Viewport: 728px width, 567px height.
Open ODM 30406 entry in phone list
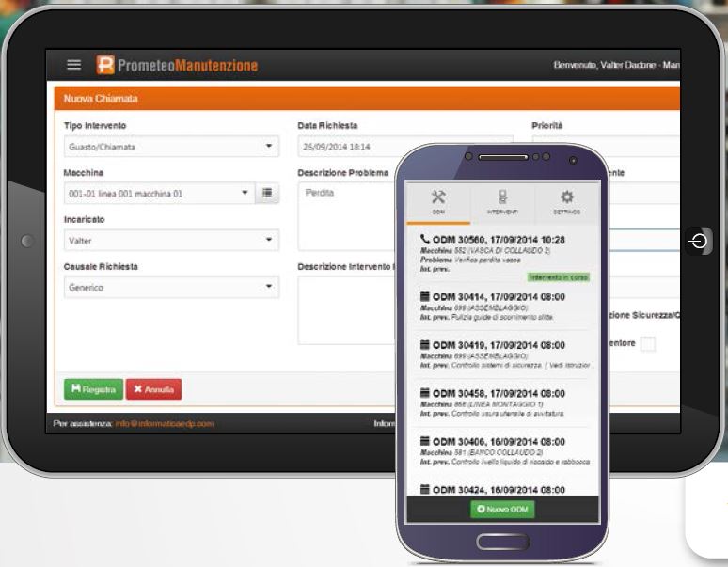pyautogui.click(x=503, y=451)
